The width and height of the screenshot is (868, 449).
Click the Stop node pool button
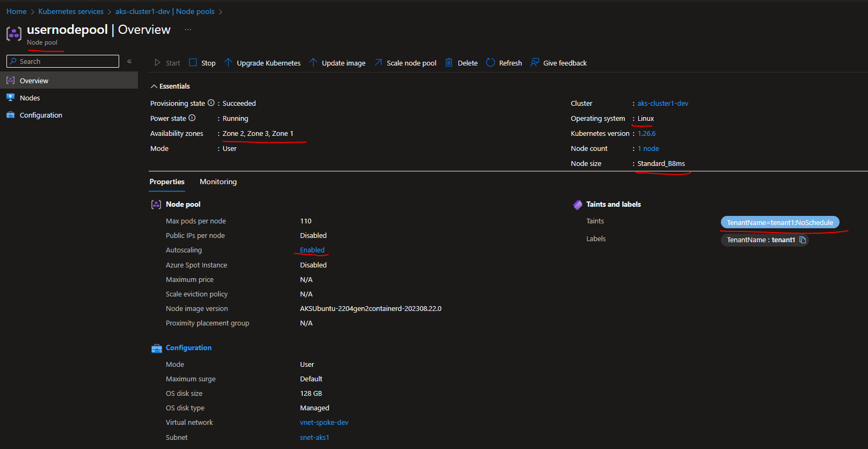click(202, 63)
